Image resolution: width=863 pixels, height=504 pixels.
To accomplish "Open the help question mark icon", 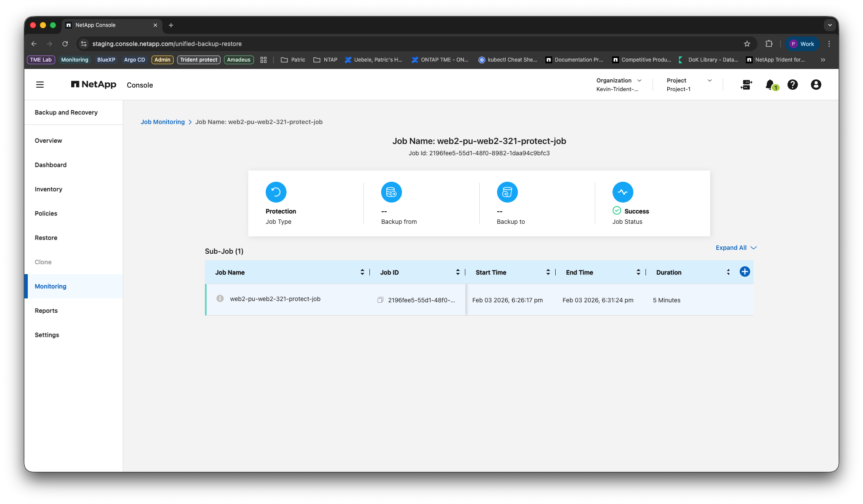I will (x=793, y=85).
